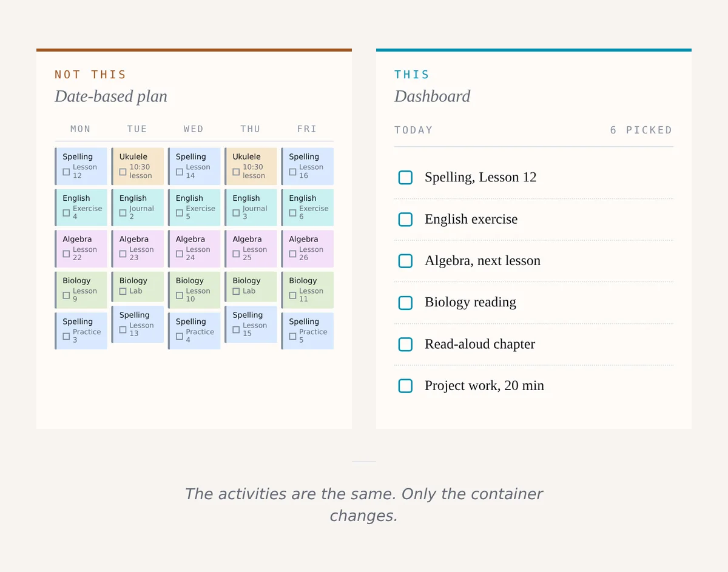Screen dimensions: 728x572
Task: Mark Biology reading as done
Action: click(405, 303)
